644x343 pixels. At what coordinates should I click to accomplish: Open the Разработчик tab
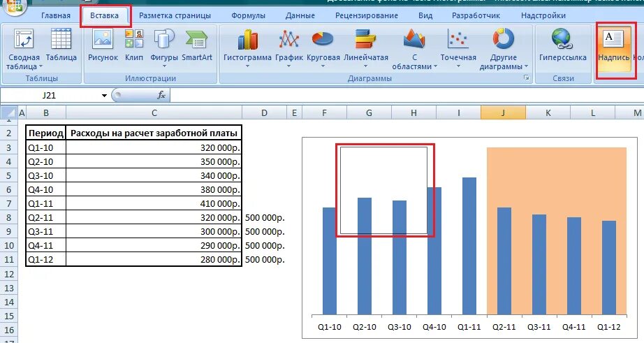point(476,15)
